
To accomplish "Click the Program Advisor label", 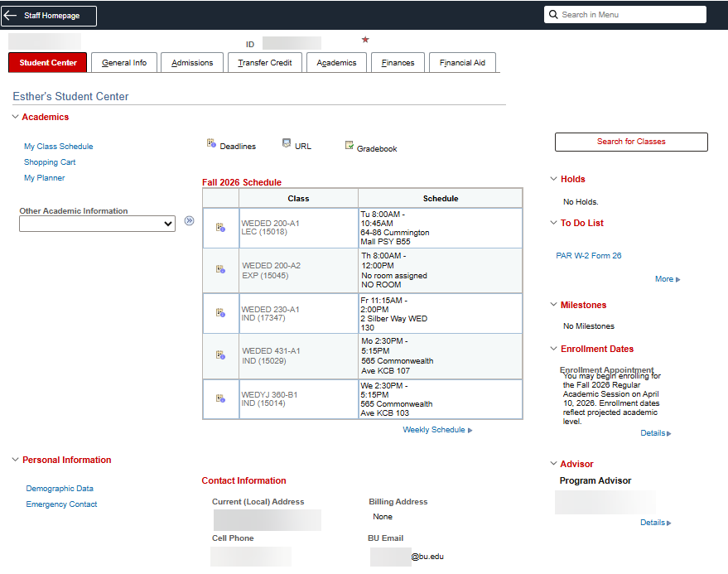I will [x=595, y=480].
